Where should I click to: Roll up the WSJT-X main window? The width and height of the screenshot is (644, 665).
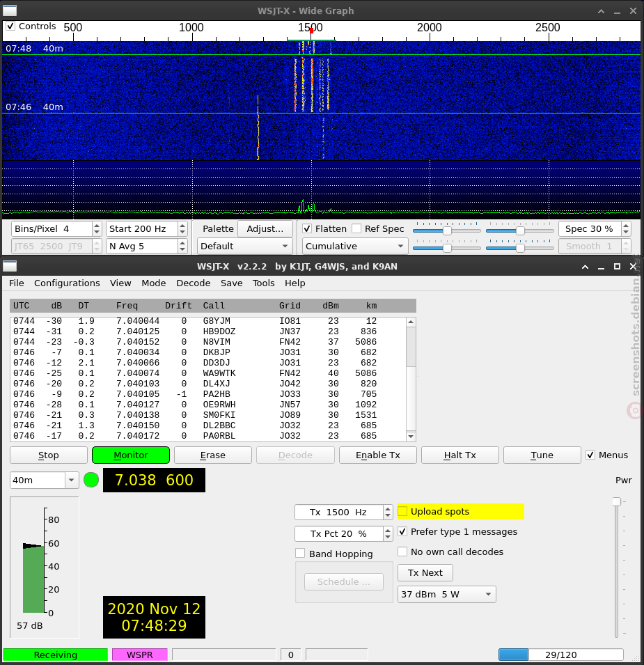[x=585, y=267]
